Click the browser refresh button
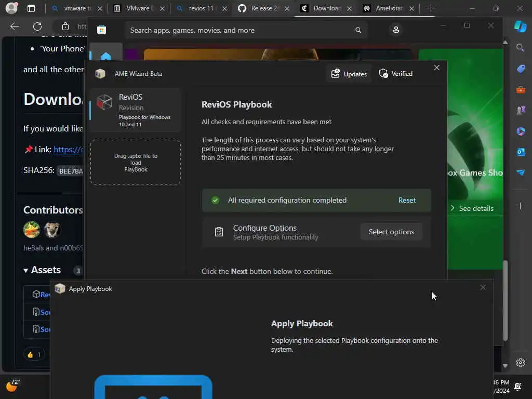The image size is (532, 399). click(37, 26)
